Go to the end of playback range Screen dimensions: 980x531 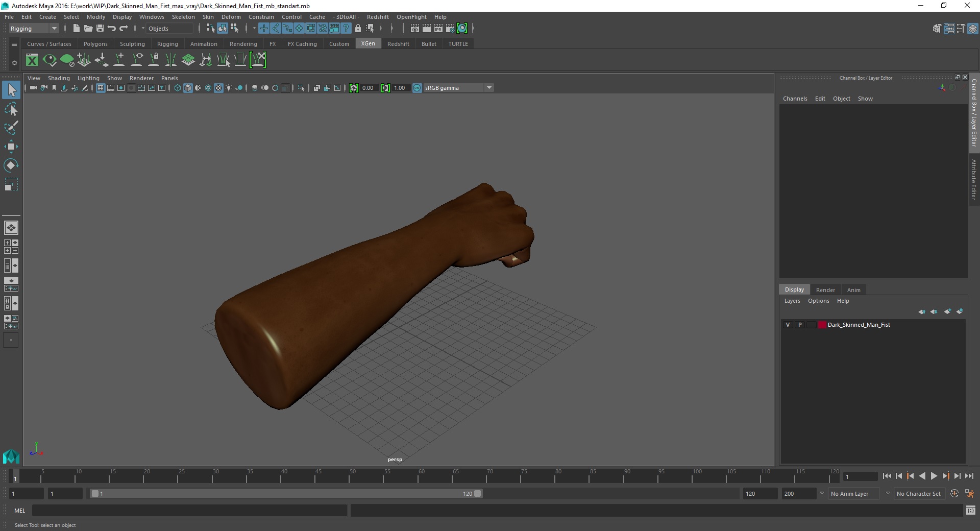pos(969,476)
